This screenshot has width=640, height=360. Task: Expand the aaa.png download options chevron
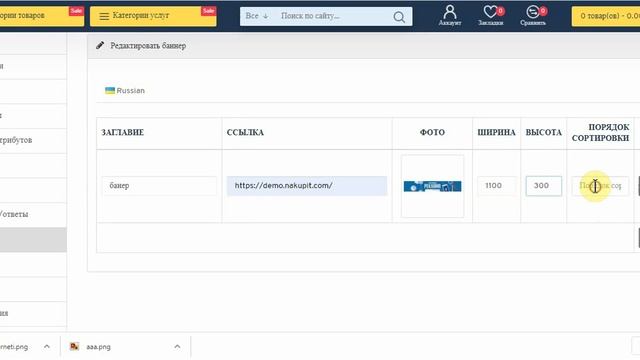coord(177,347)
